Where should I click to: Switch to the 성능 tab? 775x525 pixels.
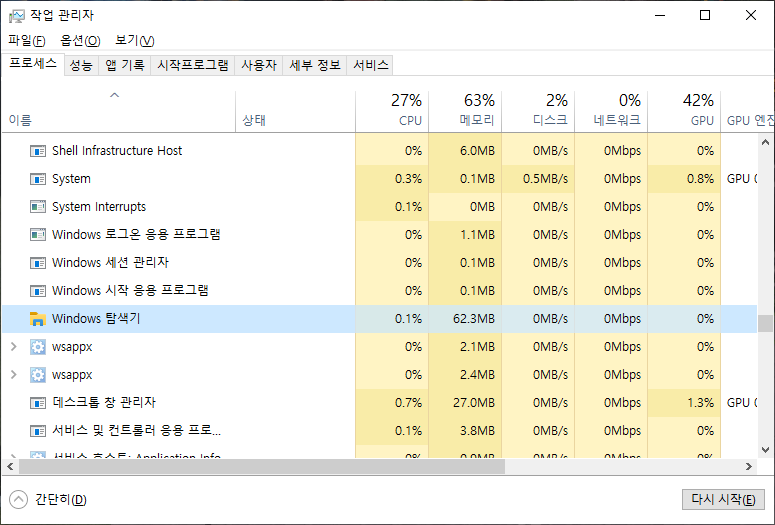pyautogui.click(x=81, y=65)
